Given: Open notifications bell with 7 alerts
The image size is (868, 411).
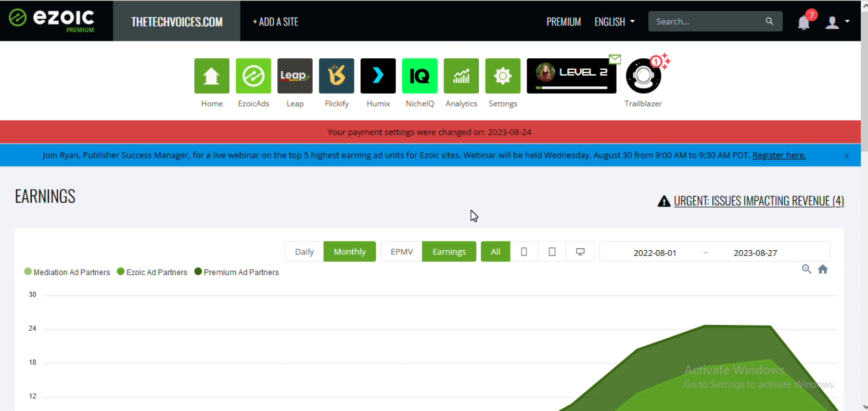Looking at the screenshot, I should click(x=804, y=22).
